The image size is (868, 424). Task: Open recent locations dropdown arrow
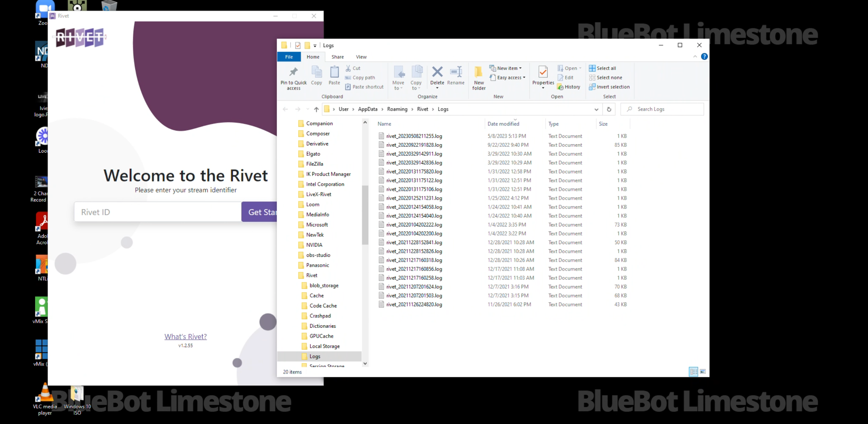point(308,109)
